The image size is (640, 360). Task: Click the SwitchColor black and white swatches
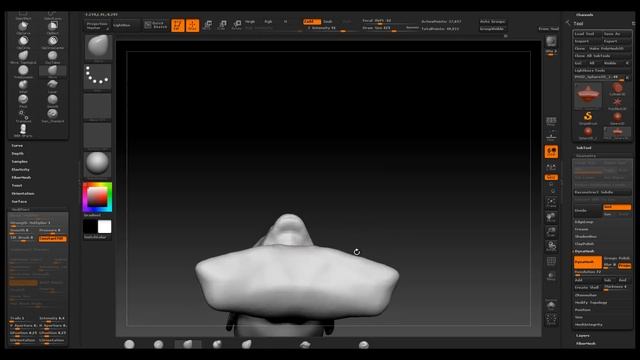[97, 227]
